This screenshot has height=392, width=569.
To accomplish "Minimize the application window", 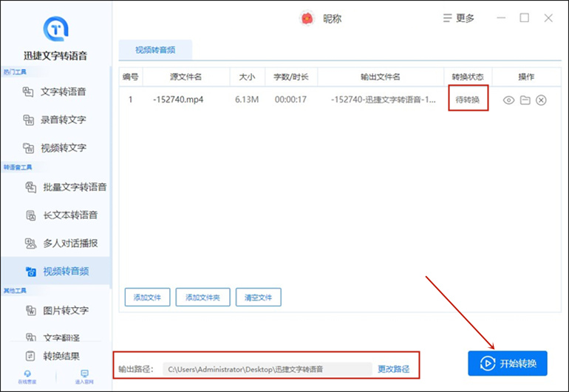I will (501, 18).
